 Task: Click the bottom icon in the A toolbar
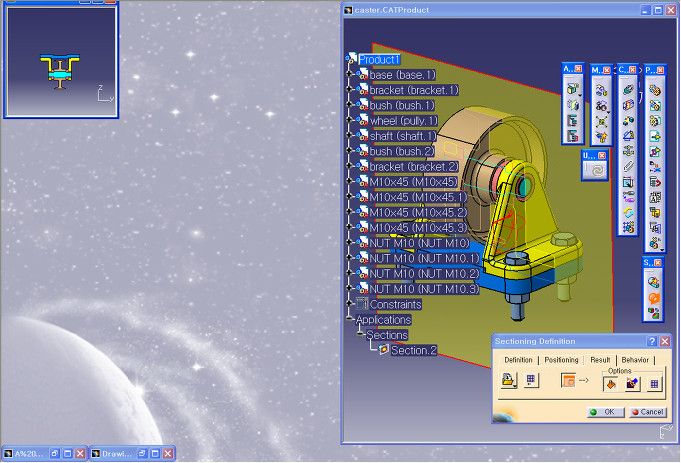pyautogui.click(x=573, y=136)
